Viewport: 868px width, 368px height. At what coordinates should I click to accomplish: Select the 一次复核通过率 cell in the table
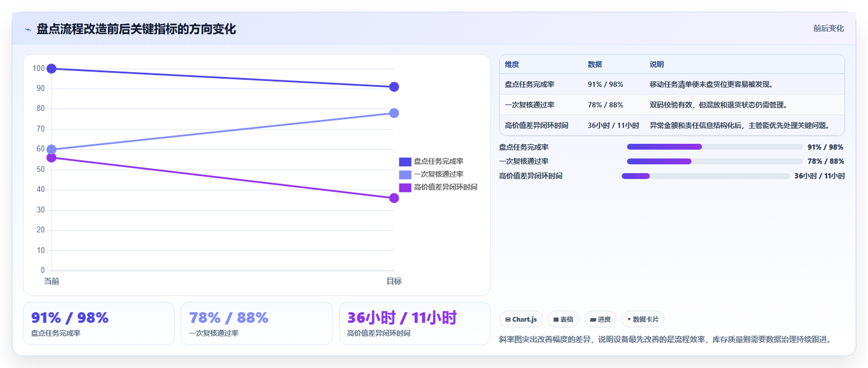(x=530, y=105)
